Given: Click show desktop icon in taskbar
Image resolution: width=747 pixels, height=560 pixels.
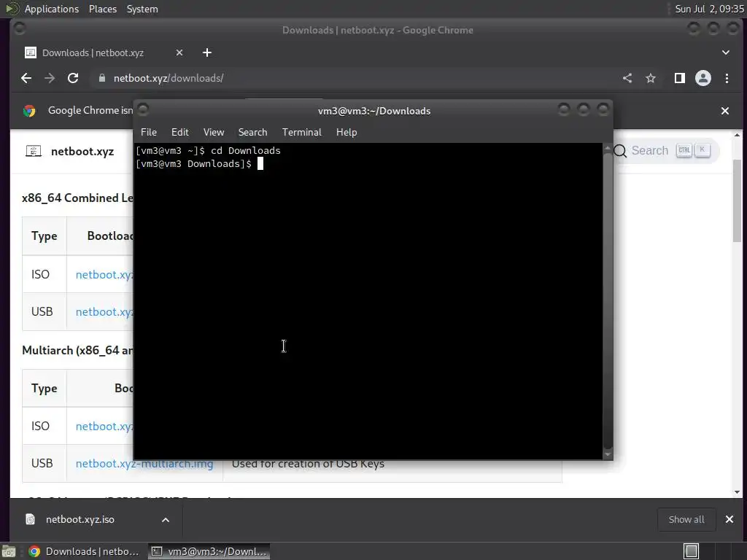Looking at the screenshot, I should (9, 551).
